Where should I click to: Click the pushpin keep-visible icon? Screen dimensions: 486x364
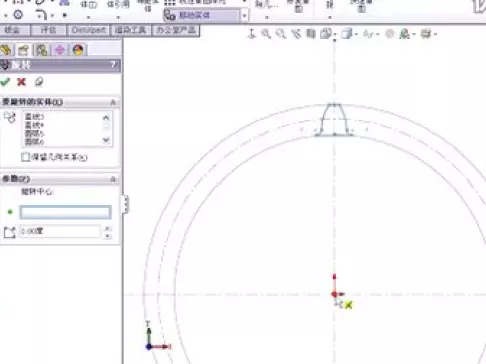pos(39,82)
